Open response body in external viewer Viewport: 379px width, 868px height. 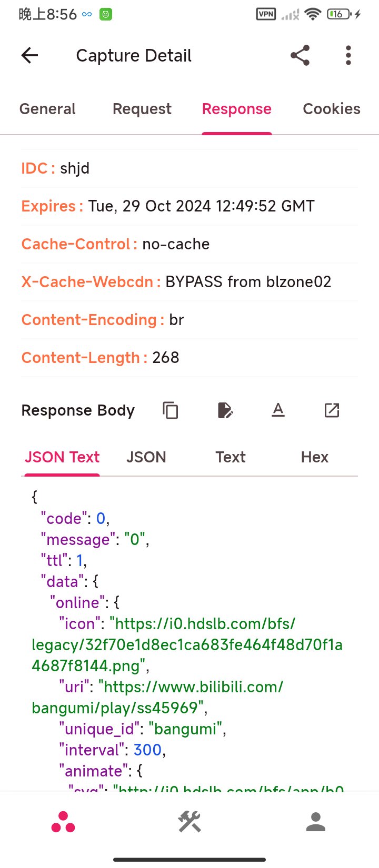tap(332, 410)
